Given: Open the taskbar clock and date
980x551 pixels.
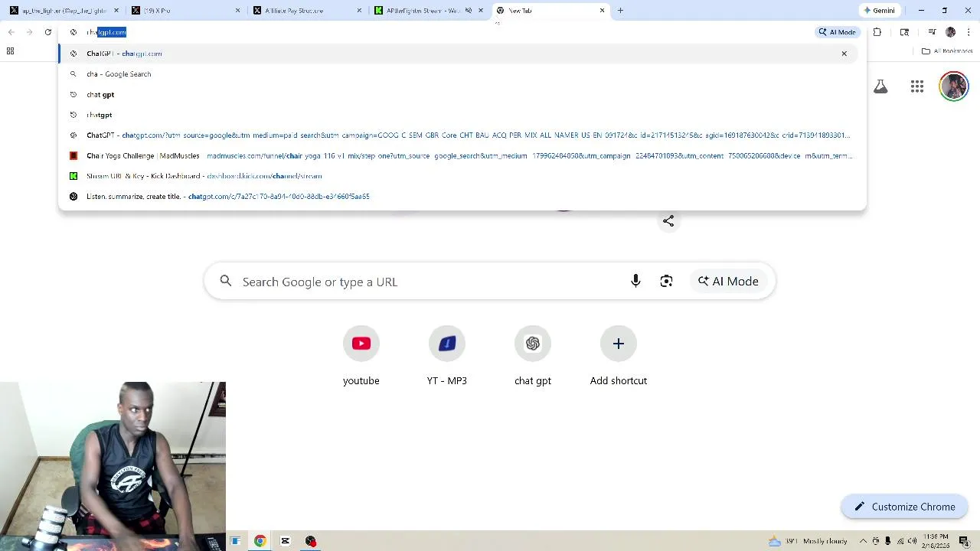Looking at the screenshot, I should click(936, 541).
